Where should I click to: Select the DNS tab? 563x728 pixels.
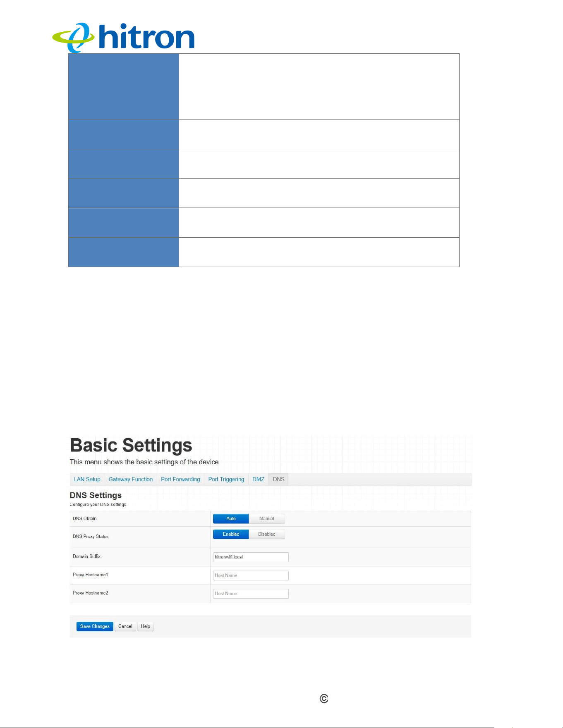278,479
